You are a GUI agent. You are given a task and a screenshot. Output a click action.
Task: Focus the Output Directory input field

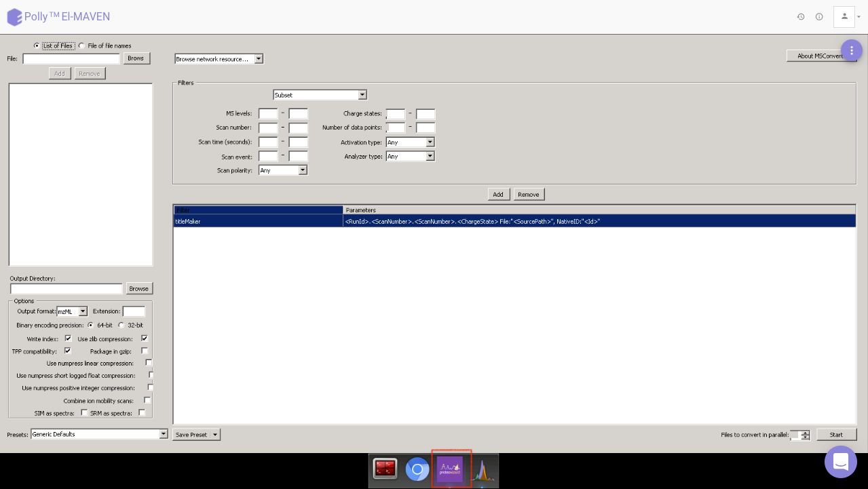click(x=67, y=289)
